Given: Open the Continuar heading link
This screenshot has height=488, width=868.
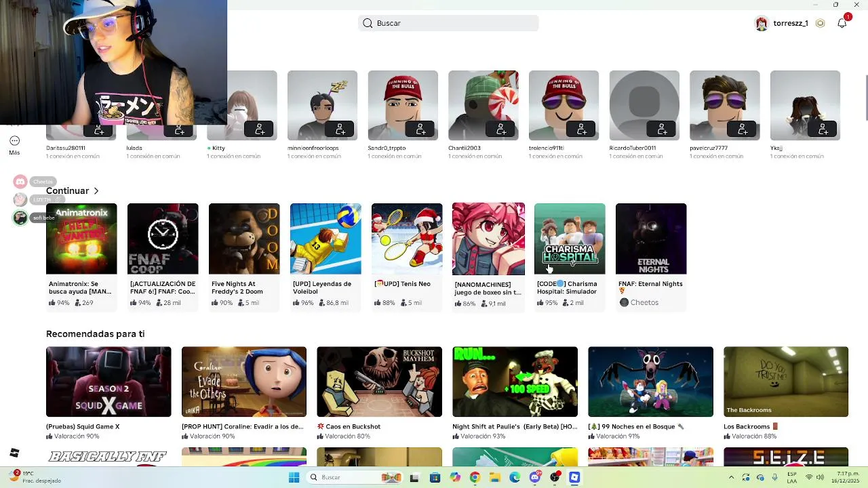Looking at the screenshot, I should click(x=68, y=191).
